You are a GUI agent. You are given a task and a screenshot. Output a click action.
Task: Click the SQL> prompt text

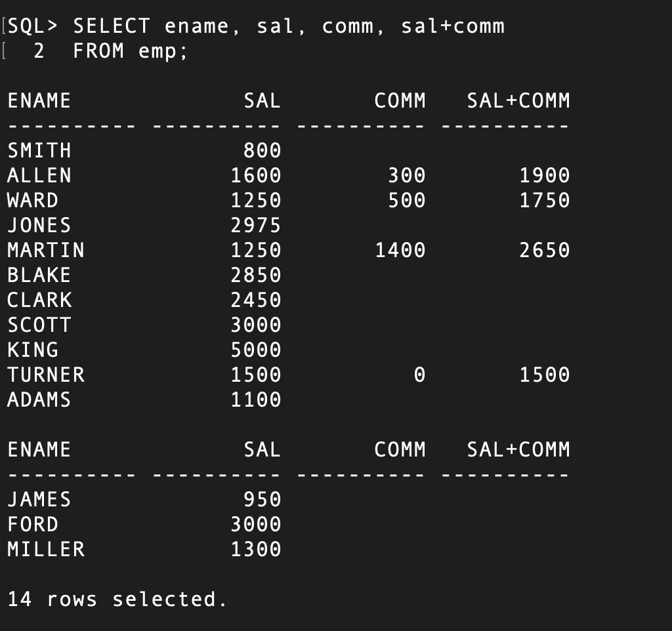point(33,26)
